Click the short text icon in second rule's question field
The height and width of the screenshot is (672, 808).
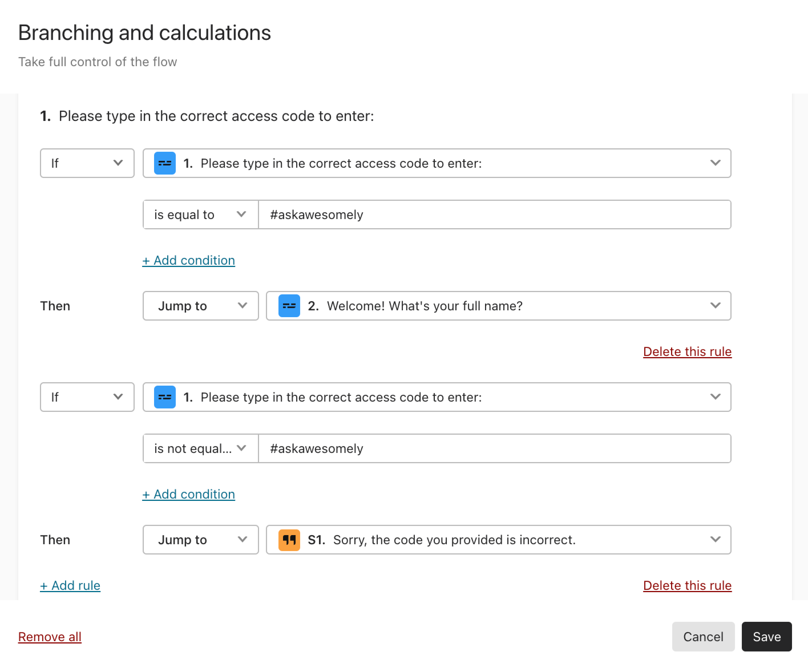pos(165,397)
